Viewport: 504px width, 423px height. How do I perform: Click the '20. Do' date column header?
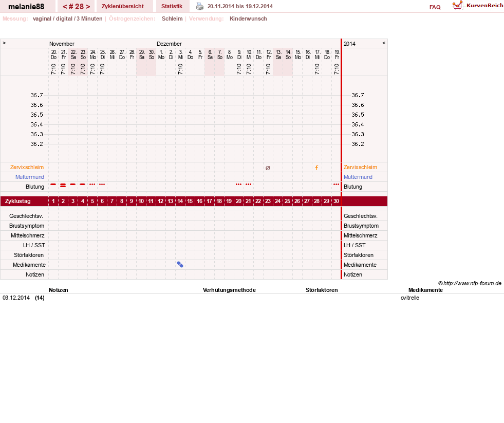53,54
